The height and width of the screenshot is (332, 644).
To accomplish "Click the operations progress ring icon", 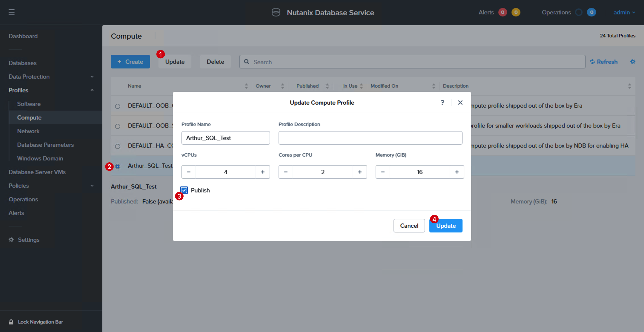I will pyautogui.click(x=578, y=12).
